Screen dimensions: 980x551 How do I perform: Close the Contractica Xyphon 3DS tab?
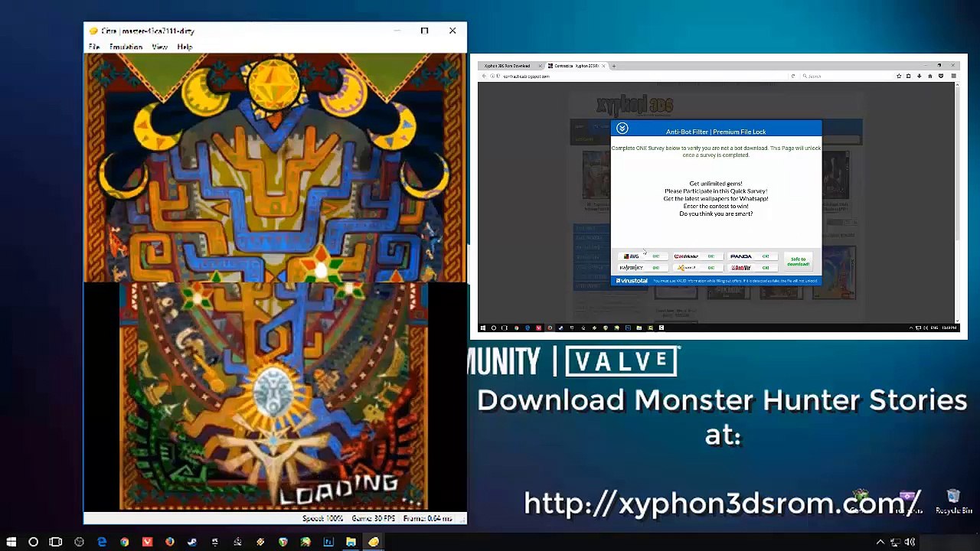click(604, 66)
